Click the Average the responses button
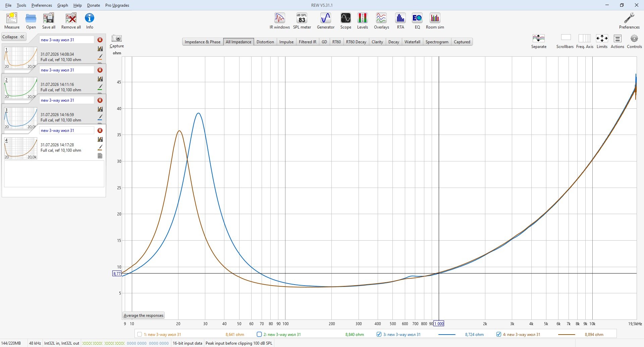644x347 pixels. (x=144, y=315)
